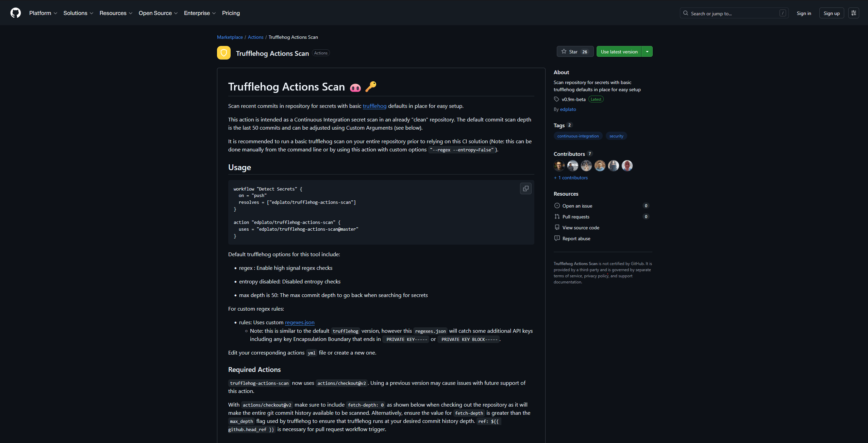Click the Trufflehog Actions Scan breadcrumb text

[293, 37]
